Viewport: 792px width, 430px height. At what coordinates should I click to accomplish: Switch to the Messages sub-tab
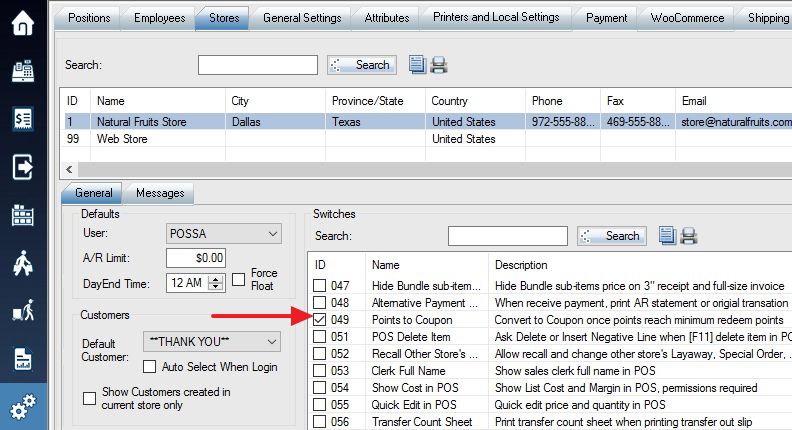160,193
